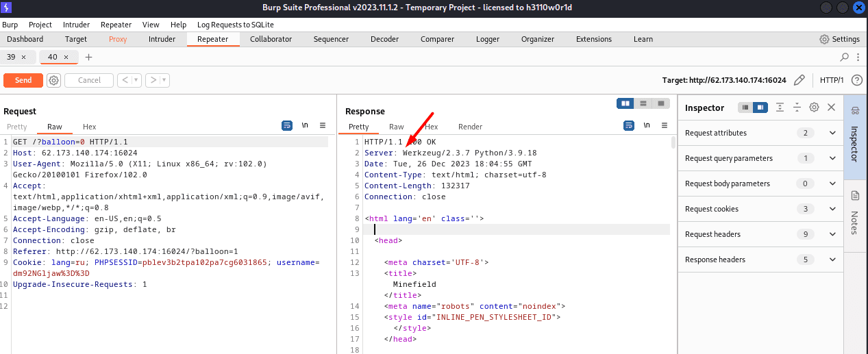This screenshot has height=354, width=868.
Task: Switch to side-by-side split layout view
Action: point(625,103)
